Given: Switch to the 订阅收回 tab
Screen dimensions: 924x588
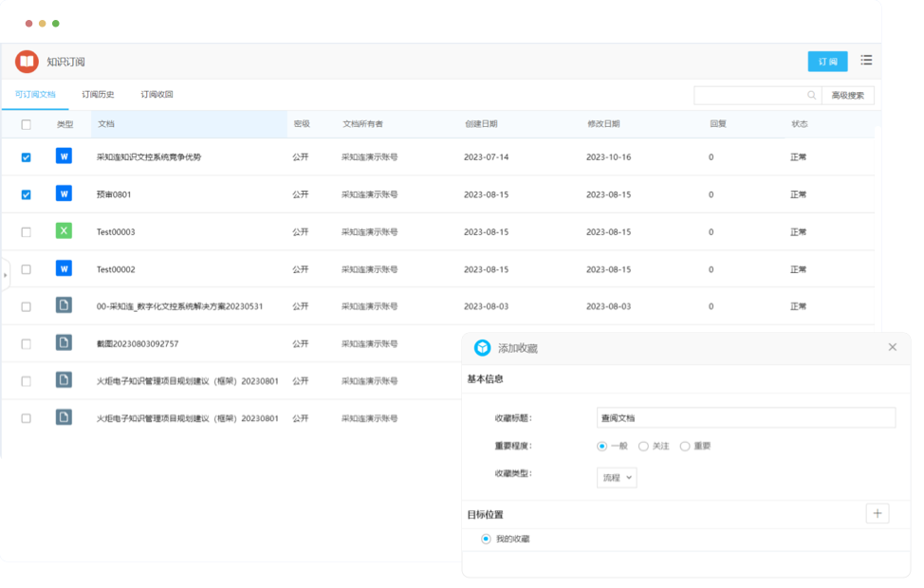Looking at the screenshot, I should pyautogui.click(x=157, y=95).
